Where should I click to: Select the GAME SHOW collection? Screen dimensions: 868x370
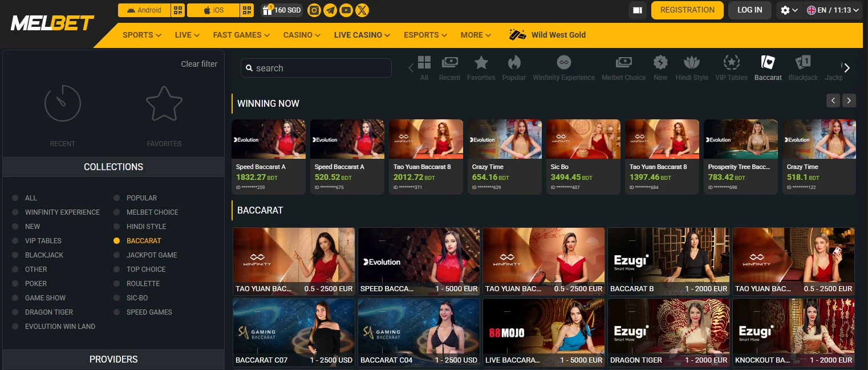pyautogui.click(x=39, y=298)
